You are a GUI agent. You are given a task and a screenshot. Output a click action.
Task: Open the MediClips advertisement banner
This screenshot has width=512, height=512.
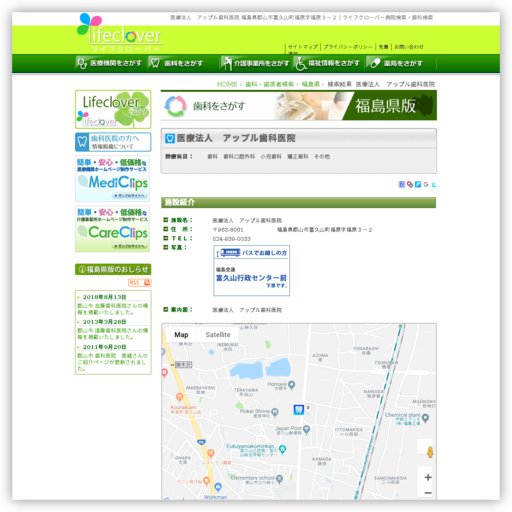tap(113, 178)
